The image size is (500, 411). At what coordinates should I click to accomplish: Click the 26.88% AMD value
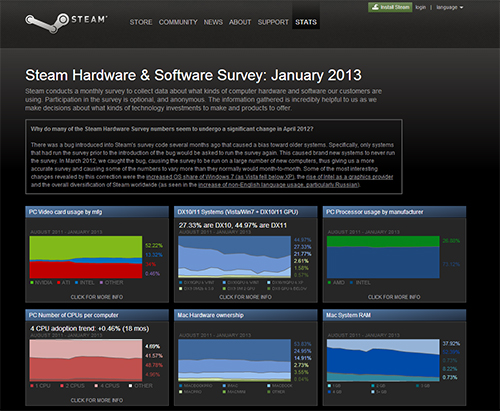pos(451,241)
